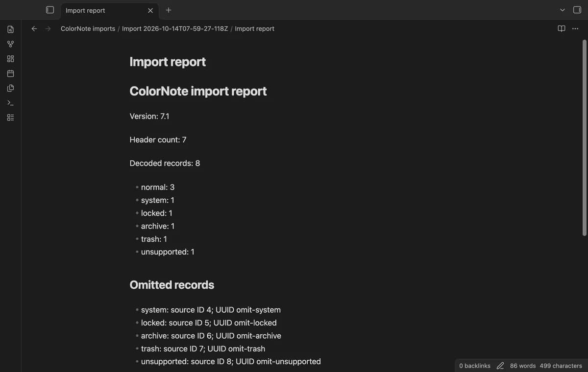This screenshot has width=588, height=372.
Task: Click the UUID omit-trash line
Action: click(x=203, y=349)
